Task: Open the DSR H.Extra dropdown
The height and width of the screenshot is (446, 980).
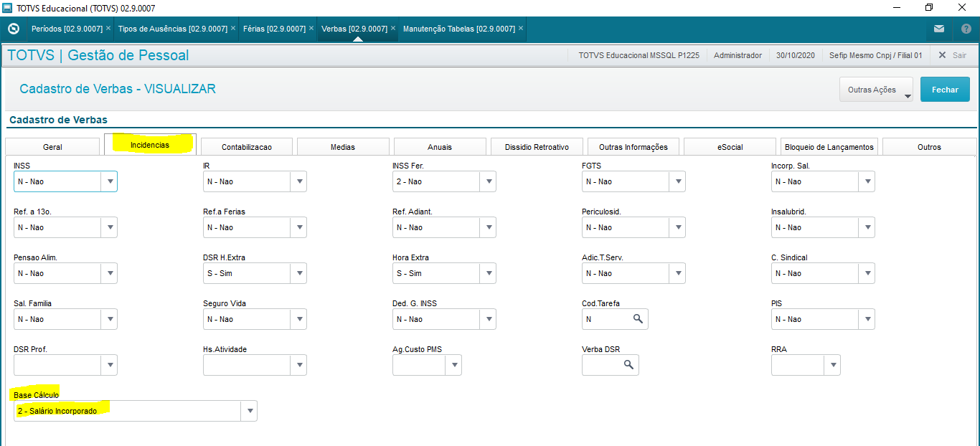Action: (x=299, y=273)
